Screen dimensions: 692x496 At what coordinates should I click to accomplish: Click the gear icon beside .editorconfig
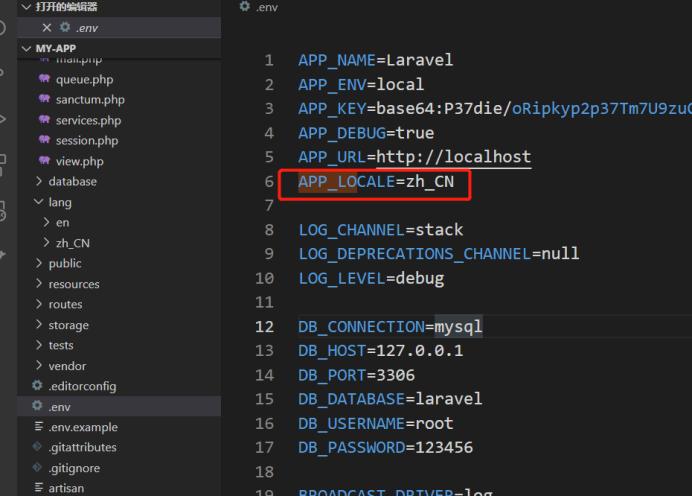click(x=38, y=385)
